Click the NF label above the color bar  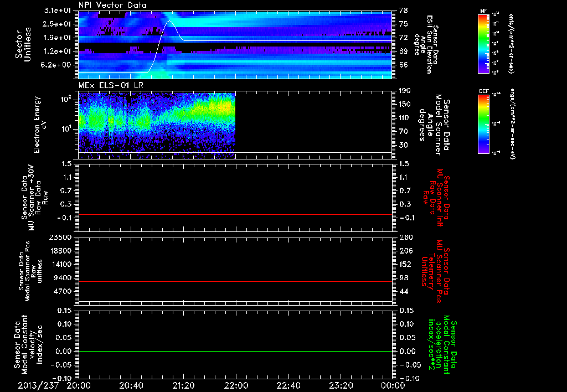pyautogui.click(x=483, y=11)
